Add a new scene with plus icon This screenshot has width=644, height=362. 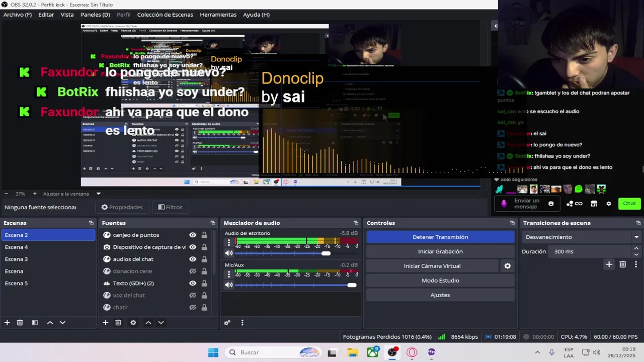click(x=7, y=323)
